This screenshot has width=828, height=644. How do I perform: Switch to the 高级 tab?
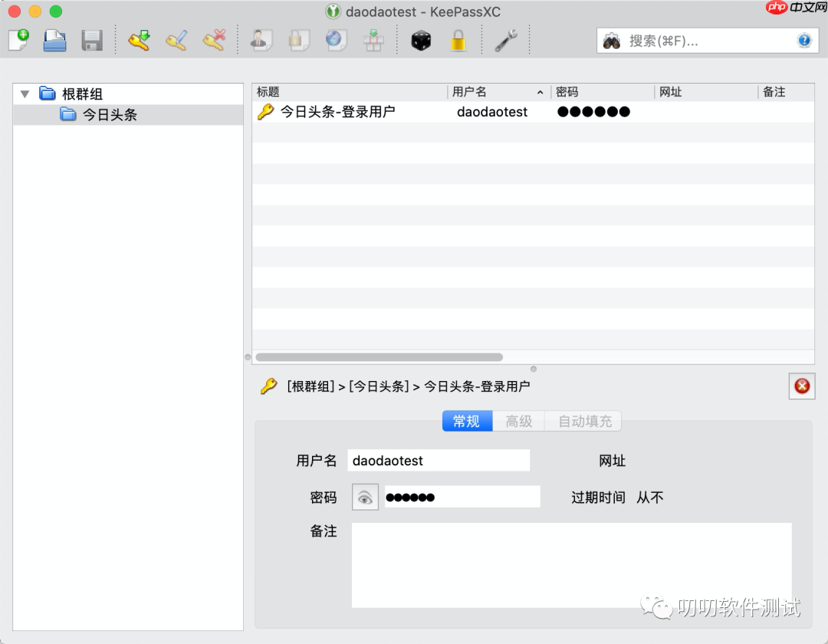518,421
